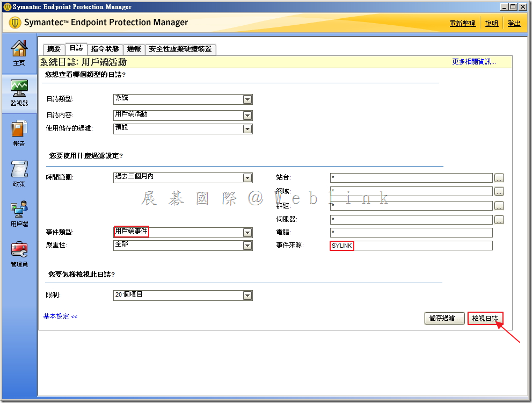The height and width of the screenshot is (403, 532).
Task: Go to the 政策 policies sidebar icon
Action: tap(19, 173)
